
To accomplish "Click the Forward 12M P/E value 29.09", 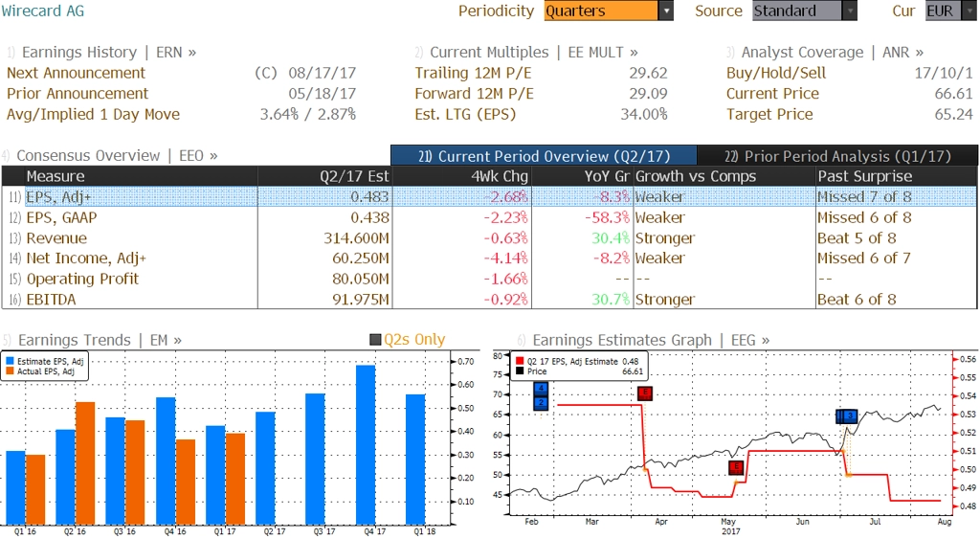I will pos(648,94).
